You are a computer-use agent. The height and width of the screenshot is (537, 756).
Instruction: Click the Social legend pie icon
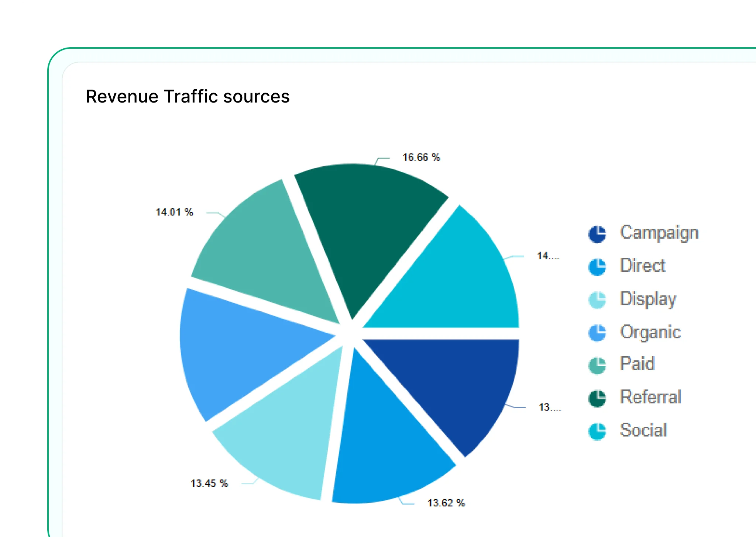(597, 430)
